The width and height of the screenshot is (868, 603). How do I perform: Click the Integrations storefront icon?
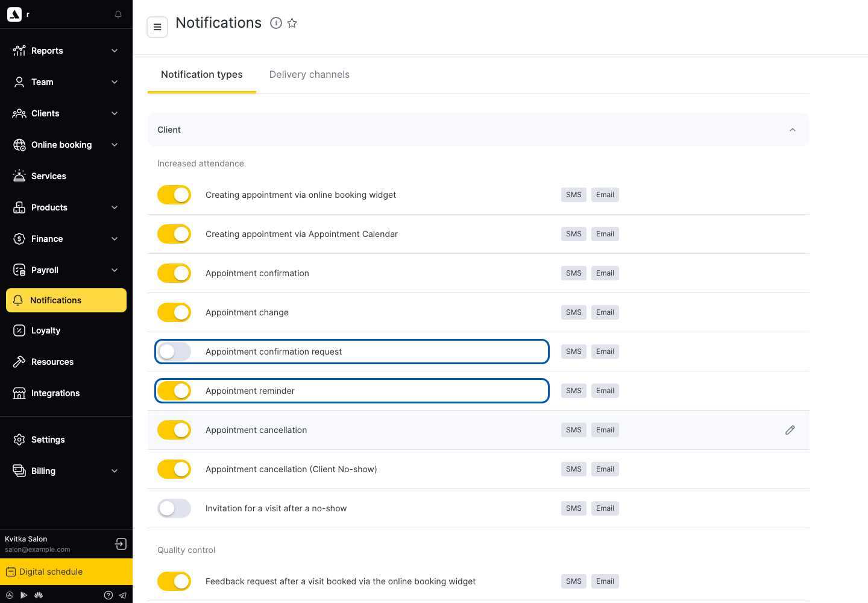(x=19, y=393)
